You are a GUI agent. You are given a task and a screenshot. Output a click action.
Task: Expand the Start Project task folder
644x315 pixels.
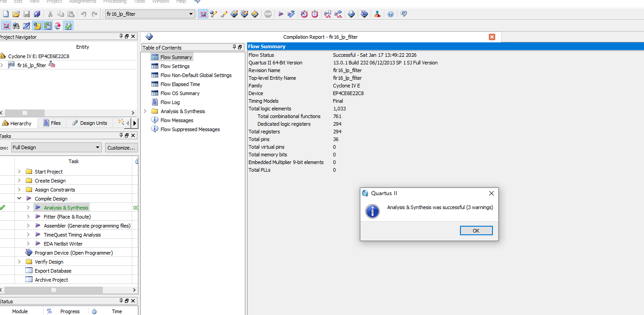19,172
